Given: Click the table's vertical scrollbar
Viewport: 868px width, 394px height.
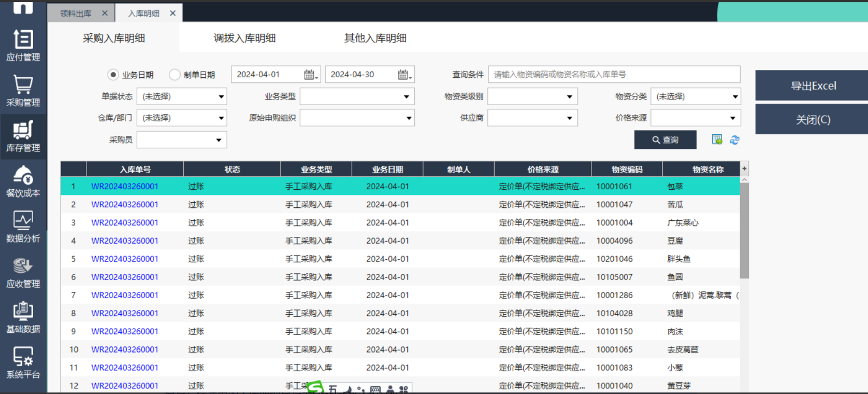Looking at the screenshot, I should (x=744, y=231).
